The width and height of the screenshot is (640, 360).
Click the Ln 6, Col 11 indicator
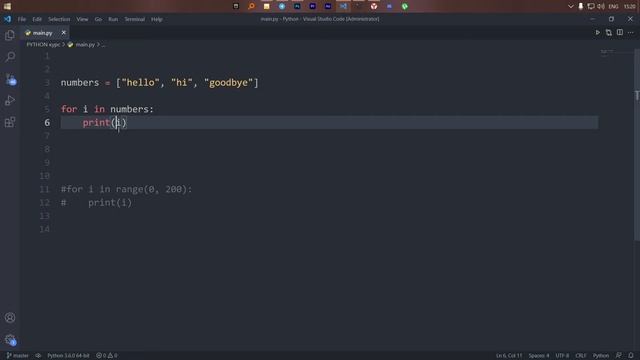point(509,356)
